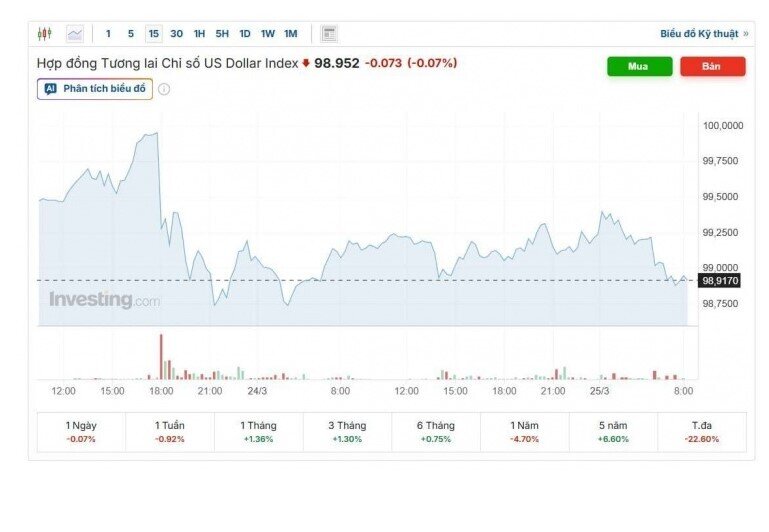769x532 pixels.
Task: Click the 99,5000 axis label
Action: (x=720, y=197)
